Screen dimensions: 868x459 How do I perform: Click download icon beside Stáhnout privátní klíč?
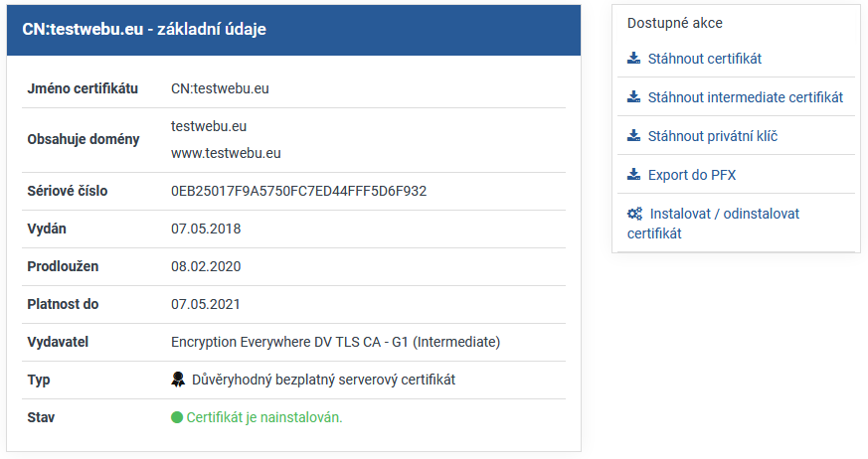(x=633, y=136)
